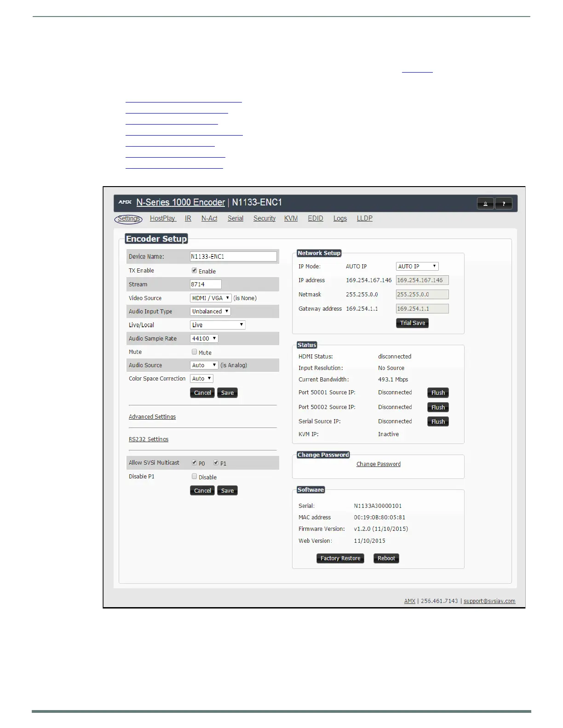Switch to the N-Act tab
The image size is (563, 728).
209,218
